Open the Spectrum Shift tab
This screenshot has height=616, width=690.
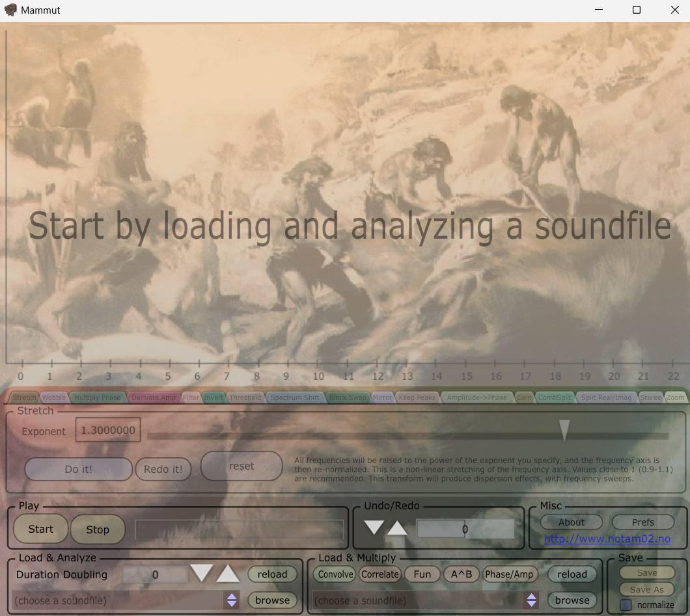click(295, 397)
